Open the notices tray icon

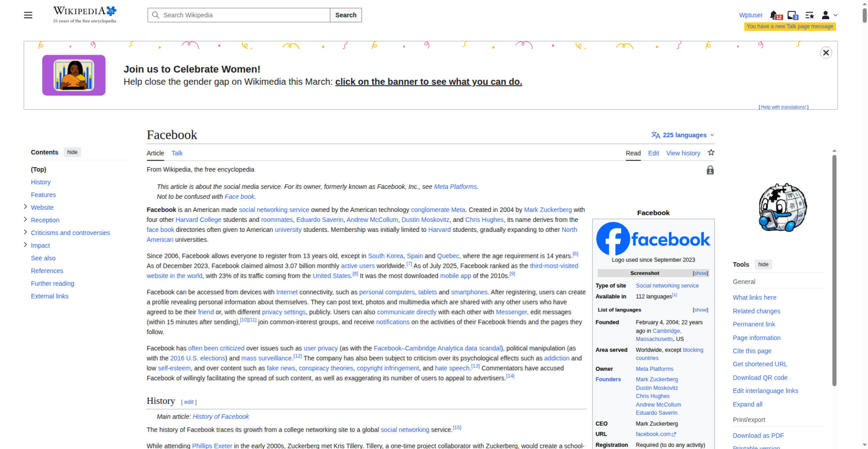(792, 15)
